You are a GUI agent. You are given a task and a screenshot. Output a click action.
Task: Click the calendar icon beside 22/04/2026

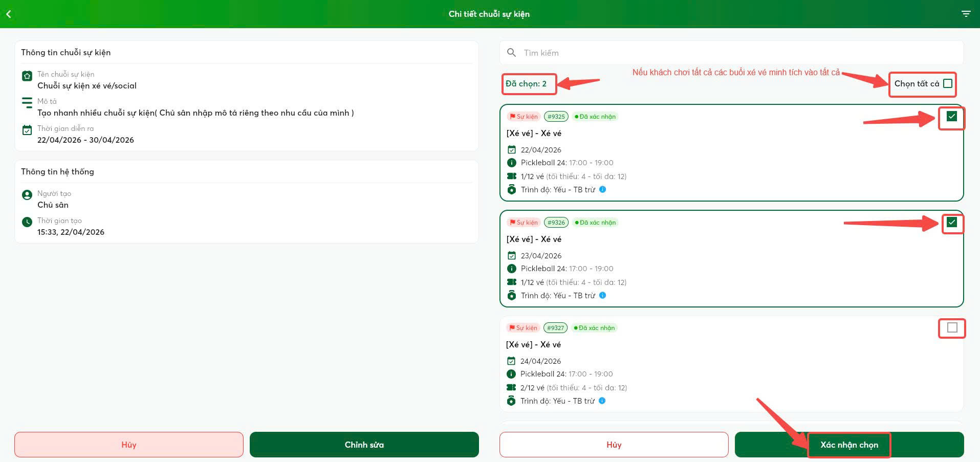[x=512, y=150]
